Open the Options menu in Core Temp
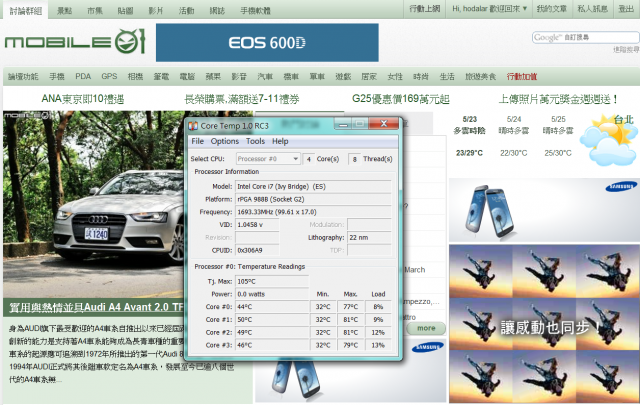Viewport: 640px width, 405px height. pos(225,141)
